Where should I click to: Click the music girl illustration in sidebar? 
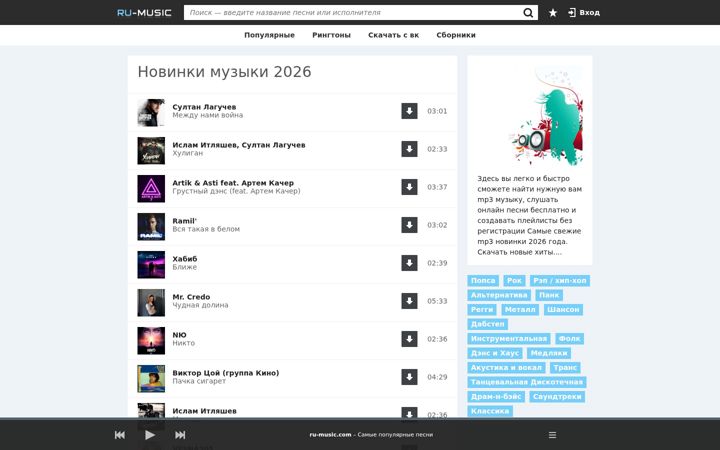(x=546, y=116)
